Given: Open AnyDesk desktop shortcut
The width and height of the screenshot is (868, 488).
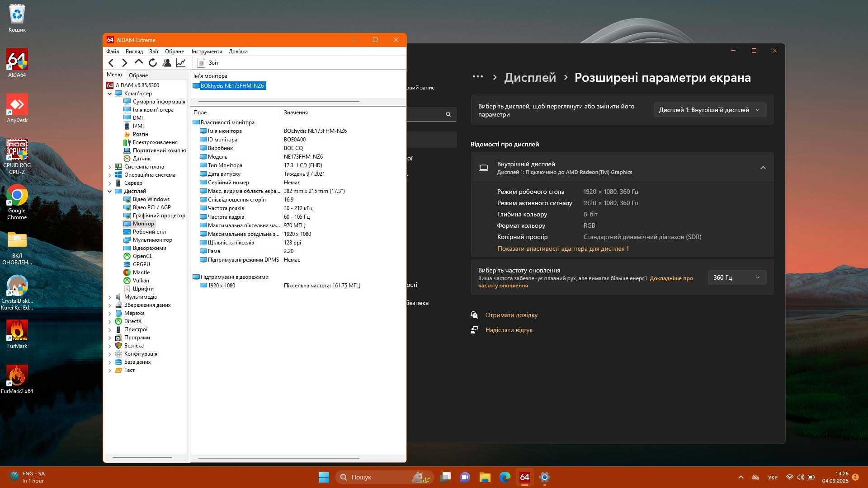Looking at the screenshot, I should (17, 108).
